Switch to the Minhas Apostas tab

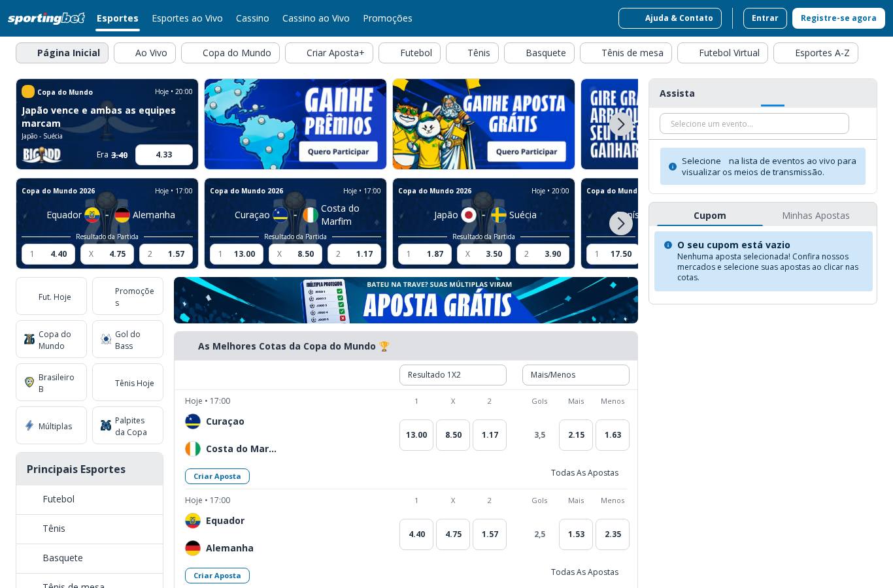coord(816,215)
